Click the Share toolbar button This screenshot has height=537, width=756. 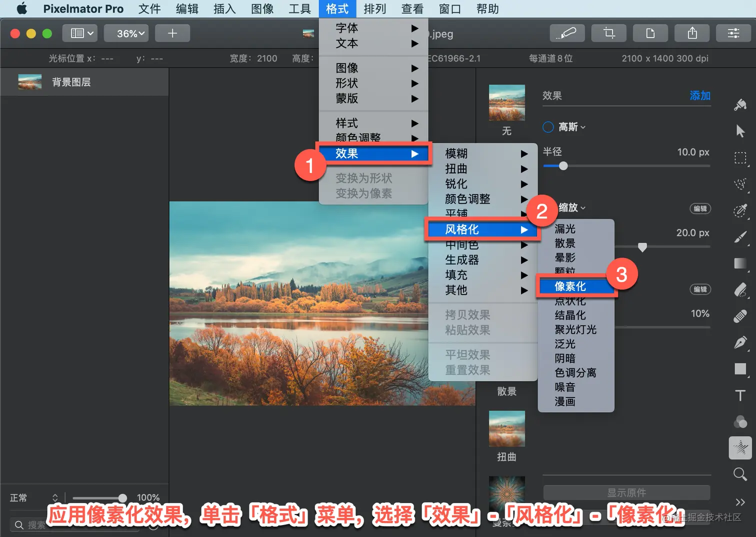[692, 33]
